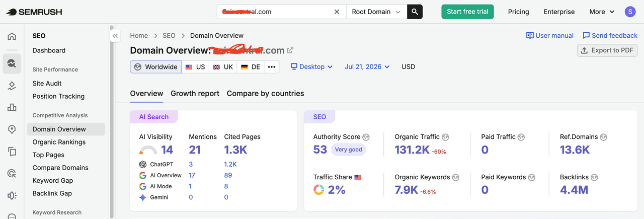Click the location pin icon in rail
Screen dimensions: 644x219
[12, 129]
